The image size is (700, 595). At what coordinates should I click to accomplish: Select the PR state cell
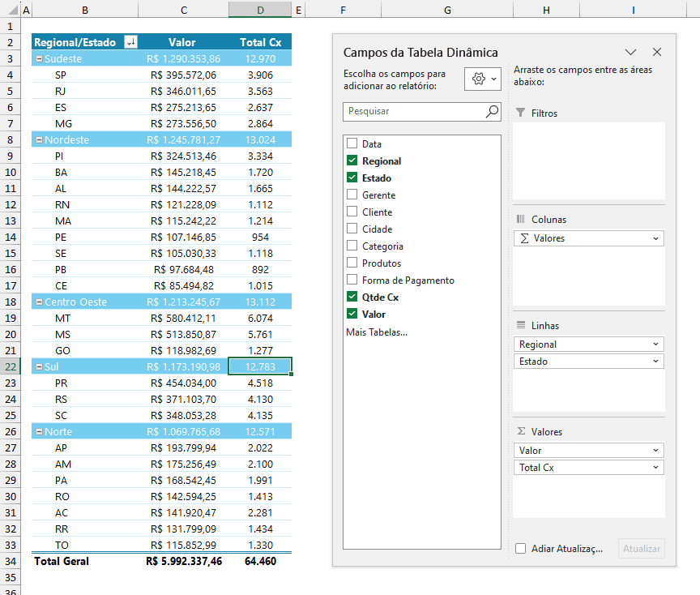85,383
